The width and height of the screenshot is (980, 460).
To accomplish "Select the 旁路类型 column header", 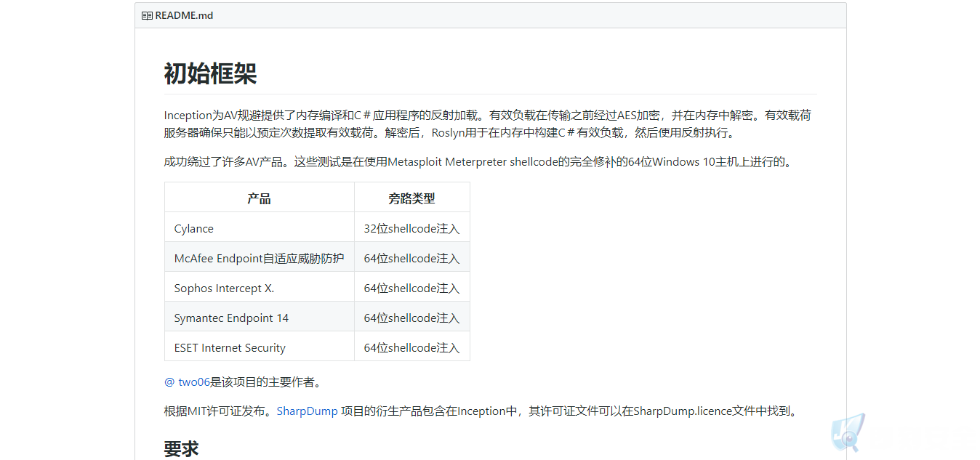I will click(x=412, y=198).
